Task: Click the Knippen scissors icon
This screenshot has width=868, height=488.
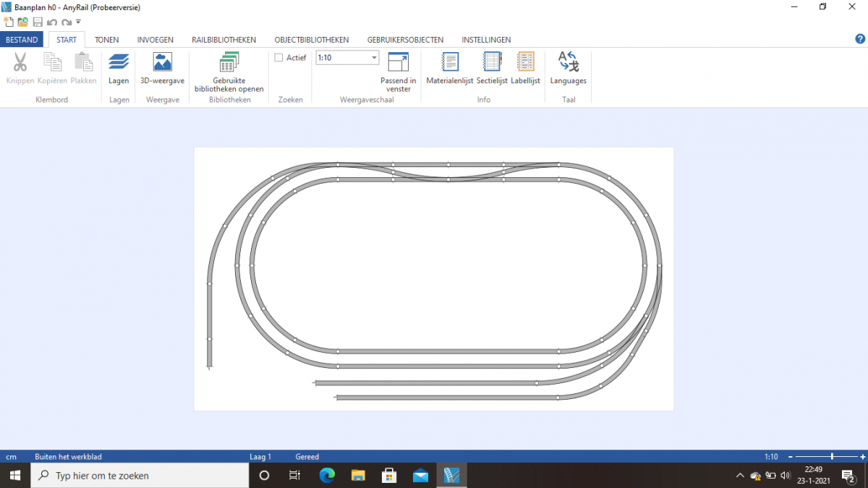Action: 20,62
